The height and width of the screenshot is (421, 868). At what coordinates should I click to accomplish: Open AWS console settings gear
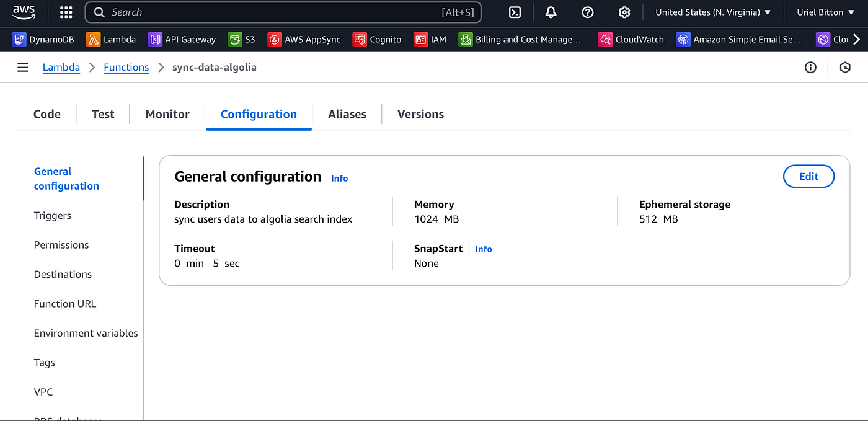624,12
